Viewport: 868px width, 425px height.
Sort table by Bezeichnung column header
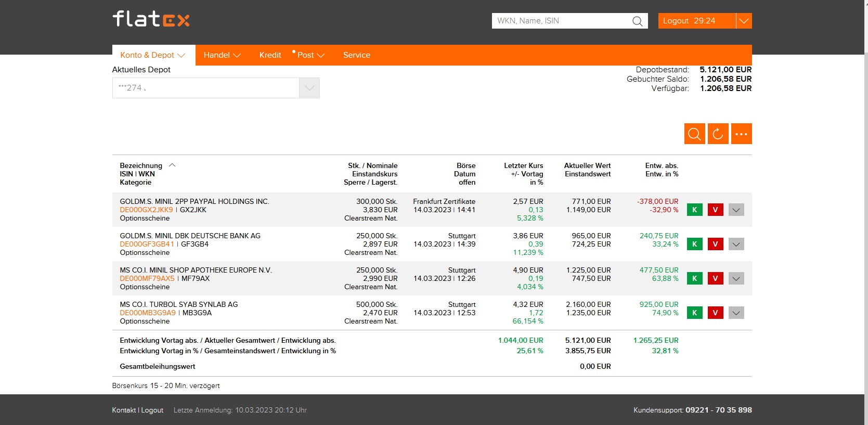pos(141,165)
